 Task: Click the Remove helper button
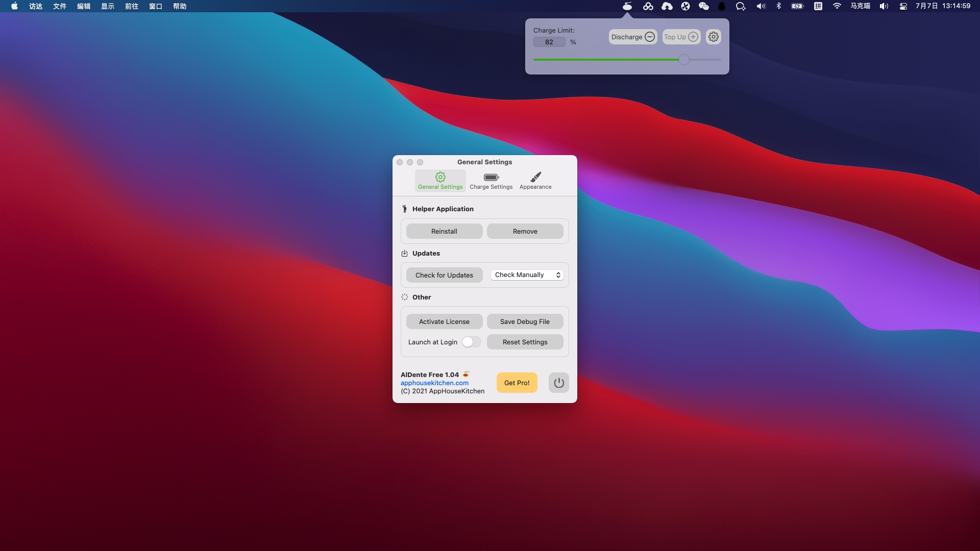pyautogui.click(x=525, y=231)
